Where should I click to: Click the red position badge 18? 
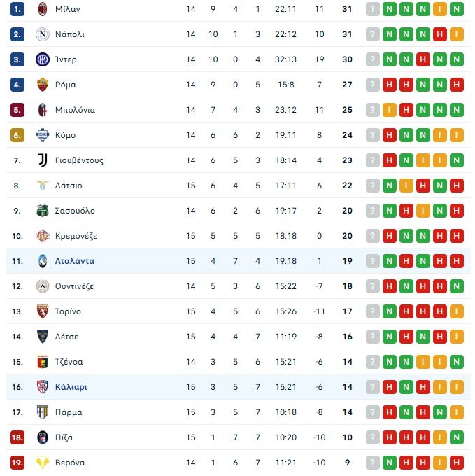pyautogui.click(x=17, y=437)
